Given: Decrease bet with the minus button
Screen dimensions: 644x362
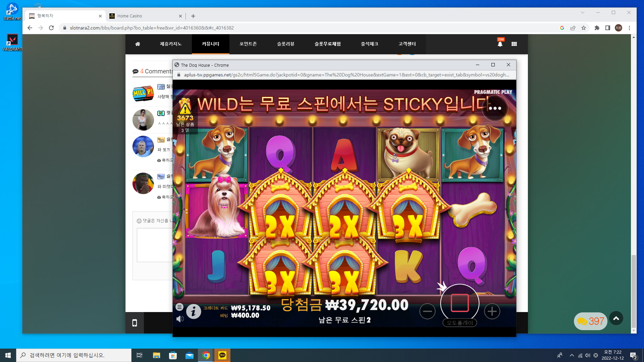Looking at the screenshot, I should click(x=427, y=311).
